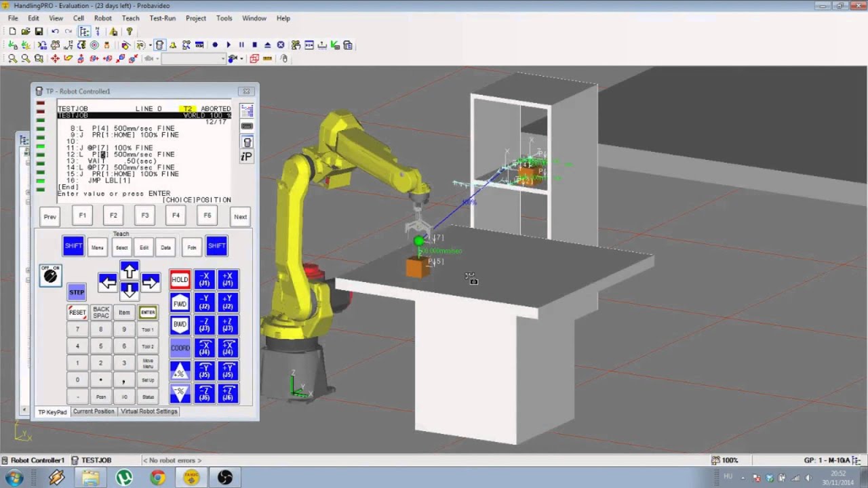This screenshot has height=488, width=868.
Task: Click the Windows Start button
Action: pyautogui.click(x=14, y=478)
